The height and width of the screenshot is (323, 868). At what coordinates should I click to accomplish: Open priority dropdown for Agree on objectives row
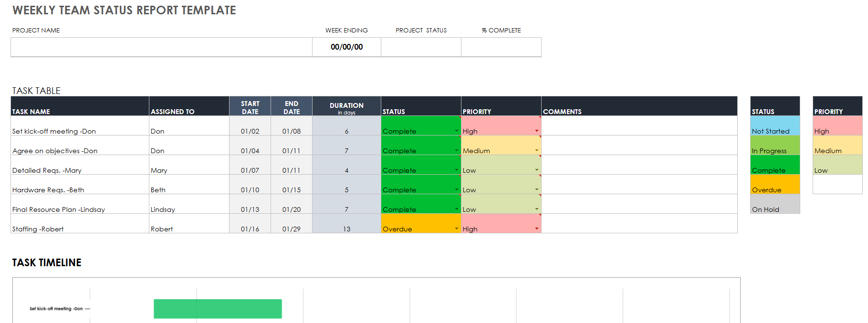tap(536, 150)
